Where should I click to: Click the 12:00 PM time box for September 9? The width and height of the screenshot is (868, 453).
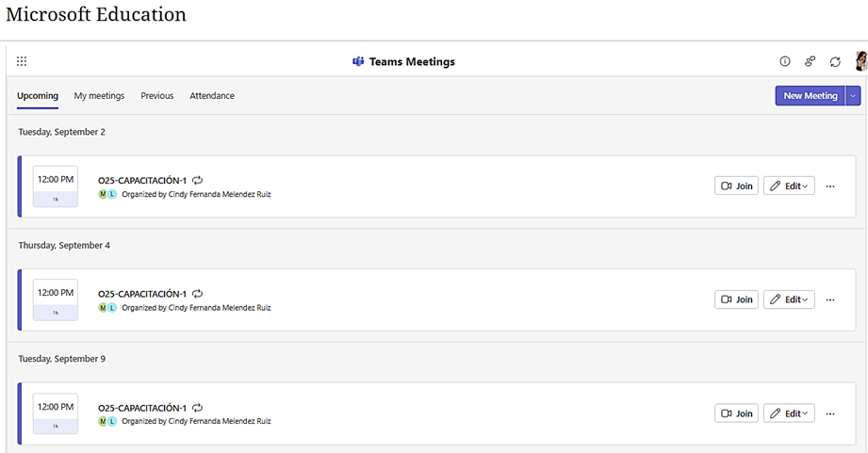[56, 413]
